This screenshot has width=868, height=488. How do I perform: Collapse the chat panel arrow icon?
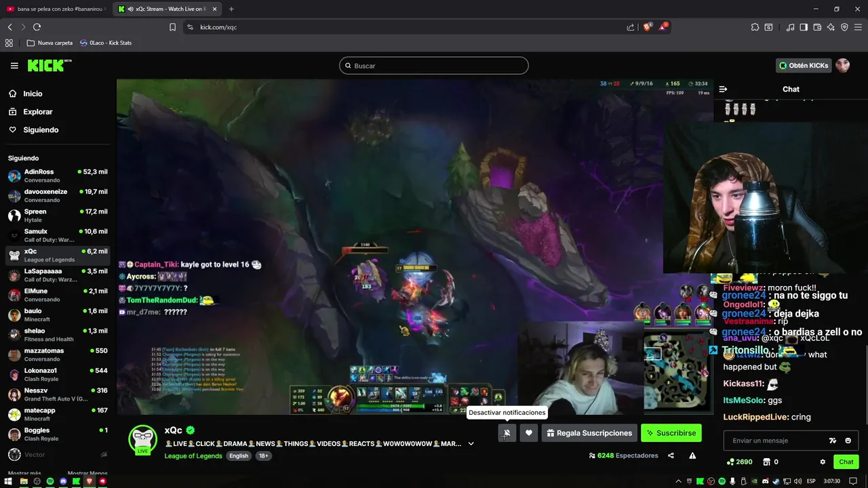[723, 89]
